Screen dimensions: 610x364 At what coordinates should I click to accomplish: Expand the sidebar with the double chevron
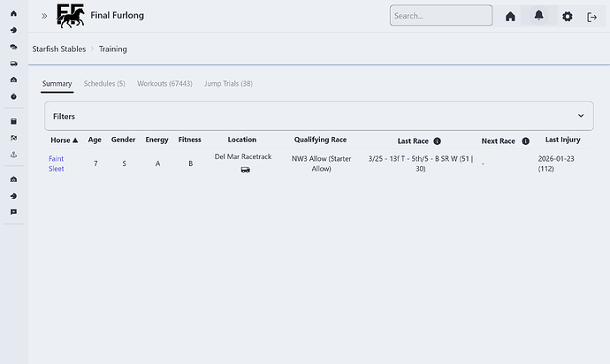click(x=44, y=16)
